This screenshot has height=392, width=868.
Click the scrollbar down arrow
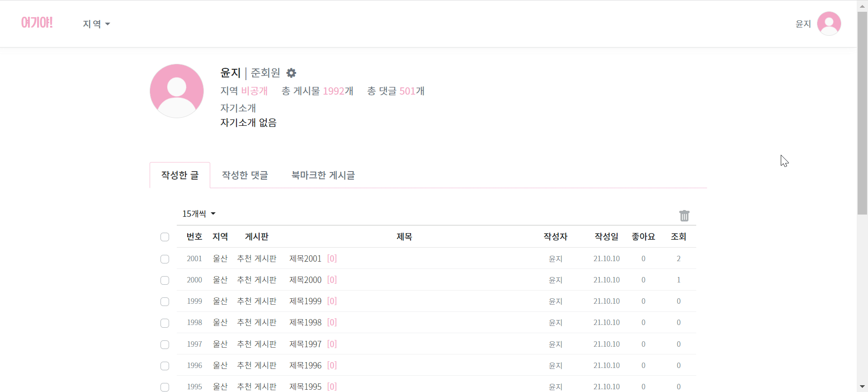[x=863, y=387]
